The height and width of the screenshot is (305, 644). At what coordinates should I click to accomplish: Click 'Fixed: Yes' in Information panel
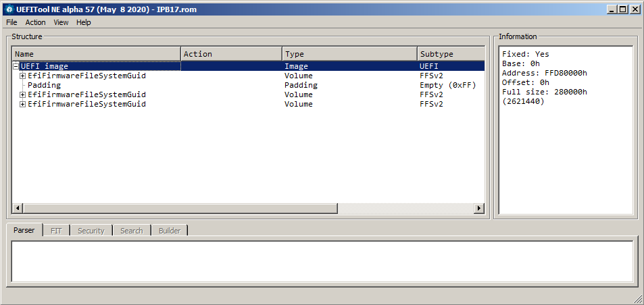pyautogui.click(x=525, y=54)
